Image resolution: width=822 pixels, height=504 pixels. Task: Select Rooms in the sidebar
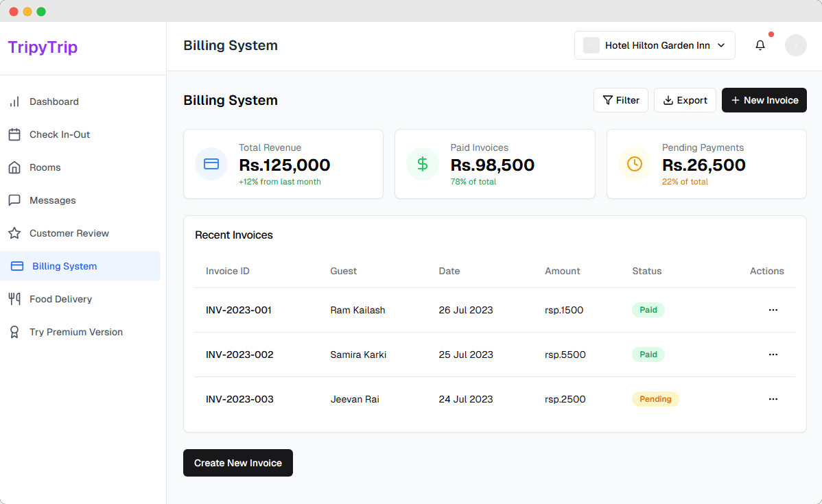(45, 167)
